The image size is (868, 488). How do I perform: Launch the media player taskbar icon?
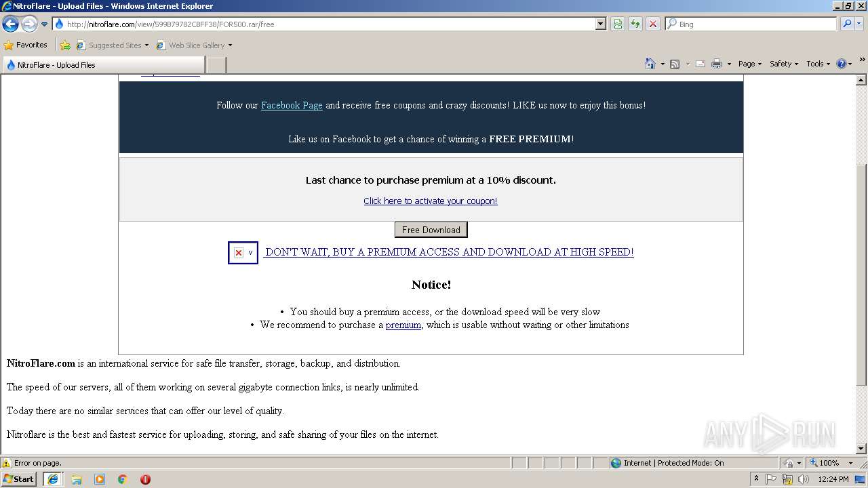[x=100, y=479]
